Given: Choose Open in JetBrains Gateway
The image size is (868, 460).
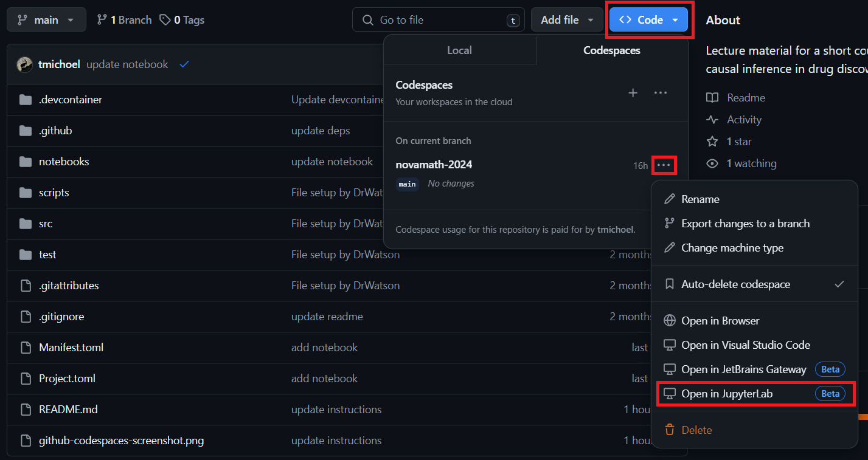Looking at the screenshot, I should pyautogui.click(x=754, y=369).
